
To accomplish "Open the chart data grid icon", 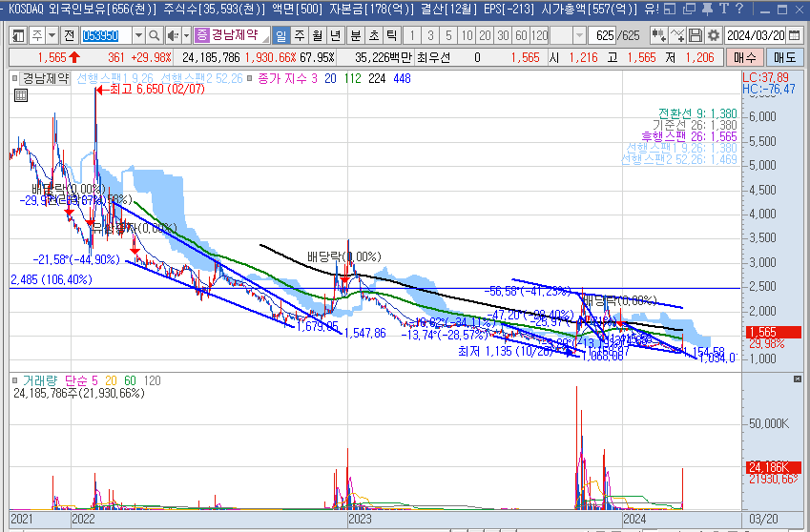I will [x=21, y=95].
